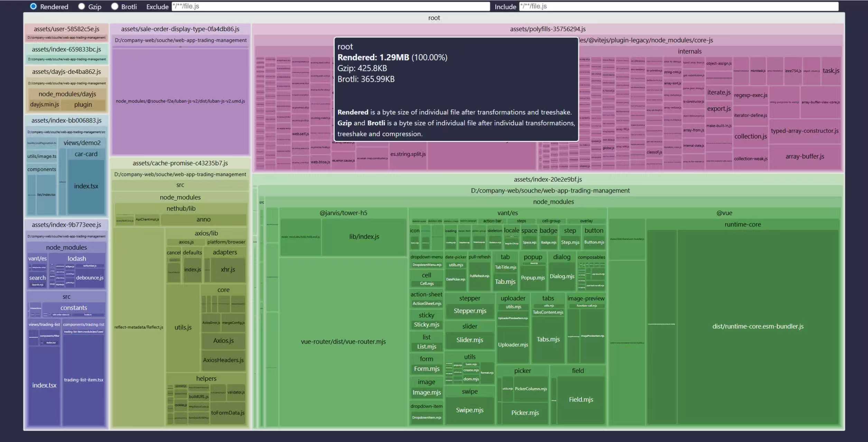The height and width of the screenshot is (442, 868).
Task: Click the lib/index.js tile in @jarvis/tower-h5
Action: (364, 237)
